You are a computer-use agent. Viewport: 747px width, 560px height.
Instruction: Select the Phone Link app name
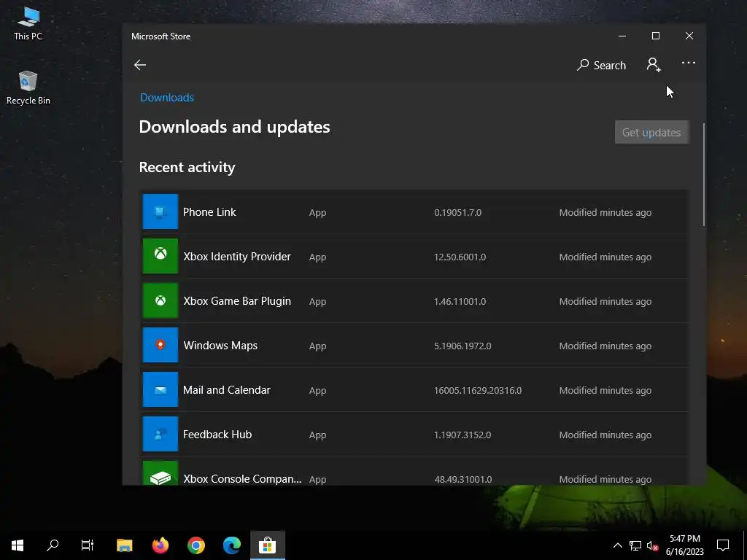pos(209,212)
